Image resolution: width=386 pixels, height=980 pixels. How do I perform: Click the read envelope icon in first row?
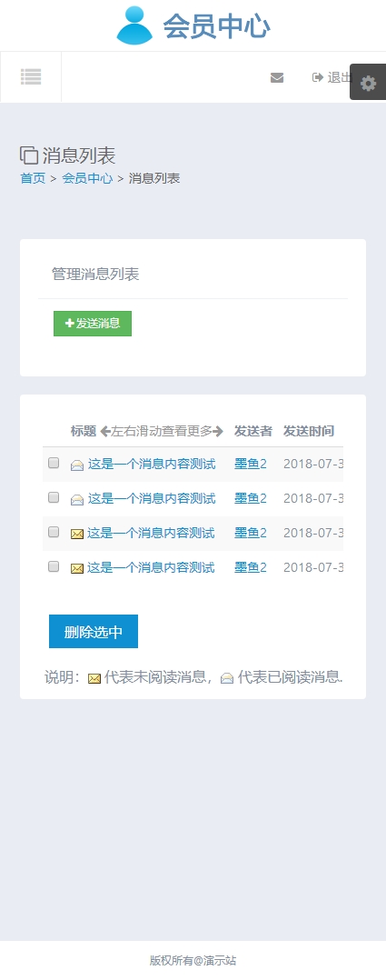coord(77,465)
